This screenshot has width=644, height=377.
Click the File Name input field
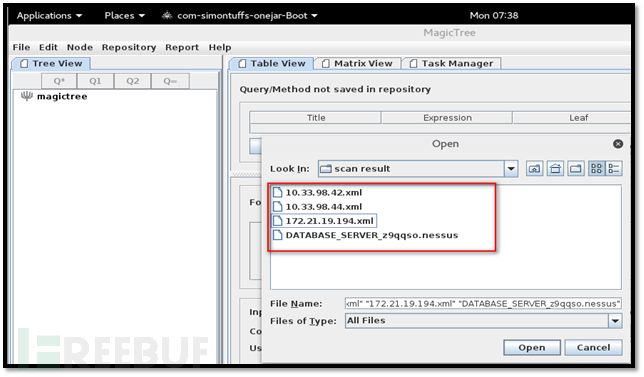click(483, 303)
